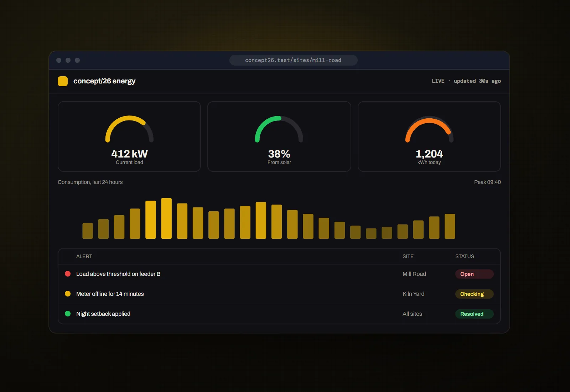Click the red dot beside feeder B alert

[68, 274]
